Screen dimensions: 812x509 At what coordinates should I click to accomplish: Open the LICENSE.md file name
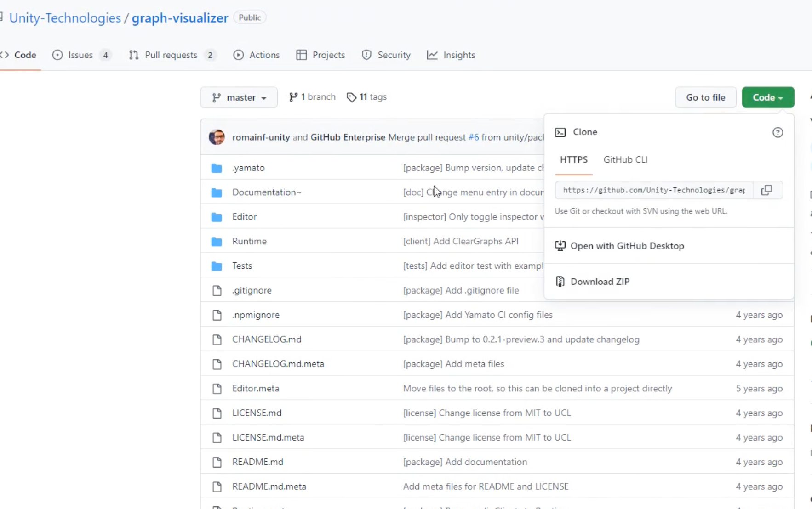[257, 413]
